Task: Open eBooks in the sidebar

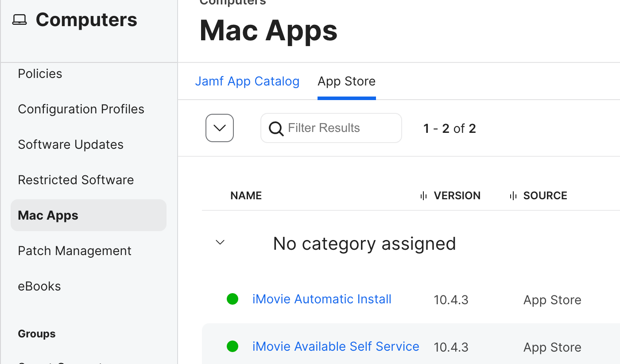Action: click(x=39, y=286)
